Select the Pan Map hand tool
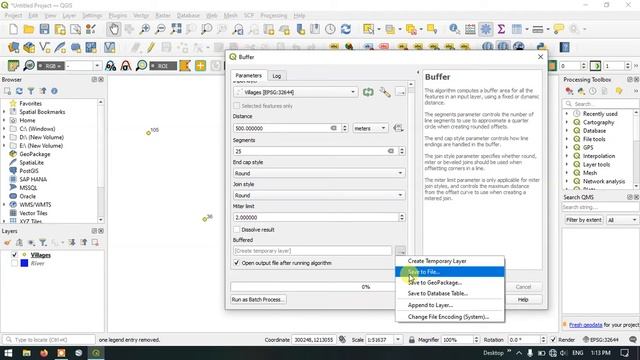Viewport: 640px width, 360px height. 113,29
